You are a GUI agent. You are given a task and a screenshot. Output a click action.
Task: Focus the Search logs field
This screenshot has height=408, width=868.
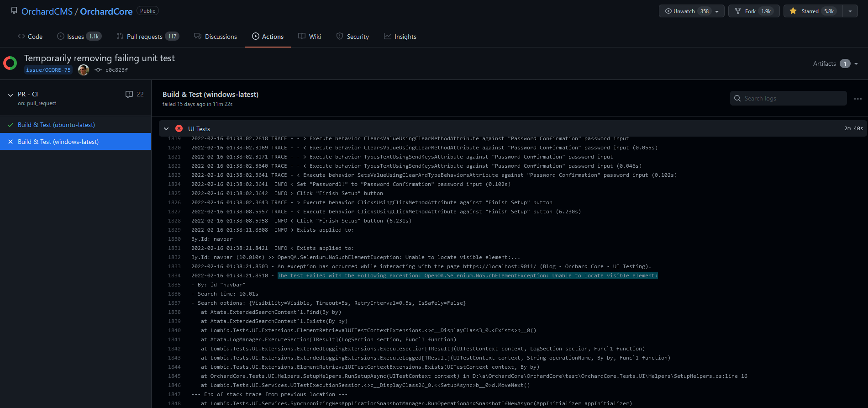coord(789,98)
